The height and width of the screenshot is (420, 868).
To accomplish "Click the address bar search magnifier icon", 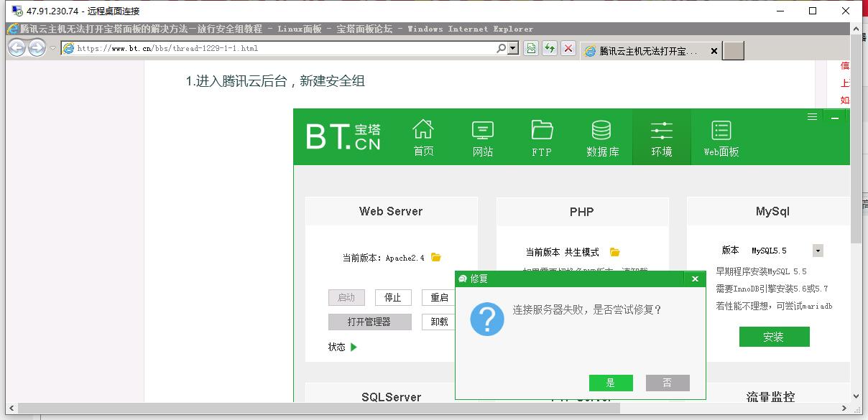I will coord(501,48).
